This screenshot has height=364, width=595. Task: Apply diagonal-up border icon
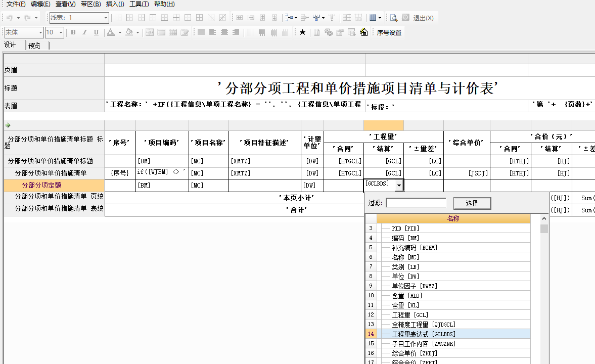point(223,18)
